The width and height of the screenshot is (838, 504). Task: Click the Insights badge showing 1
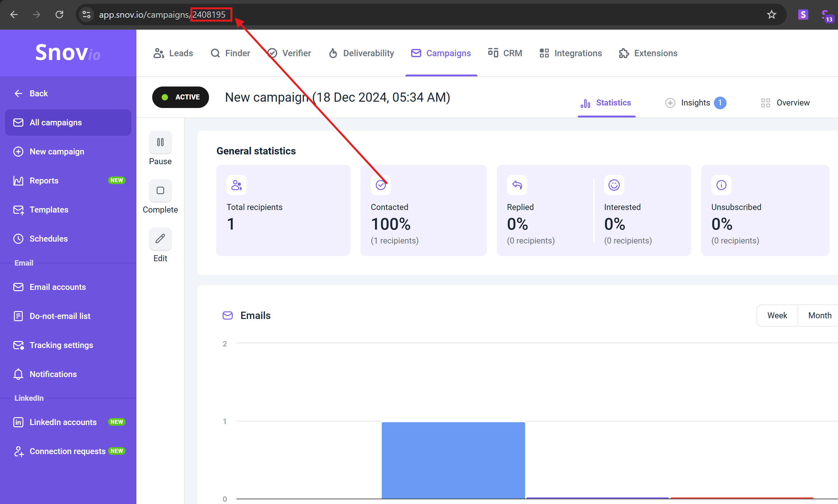click(x=720, y=103)
